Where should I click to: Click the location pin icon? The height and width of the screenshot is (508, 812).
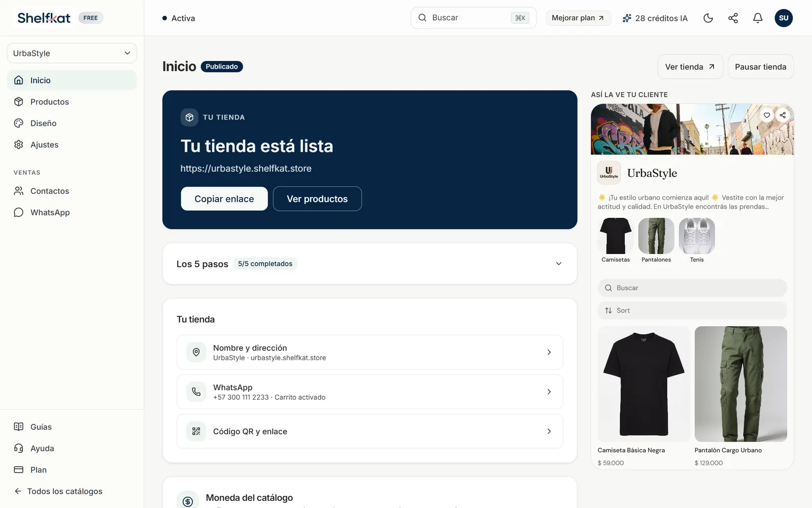point(196,352)
